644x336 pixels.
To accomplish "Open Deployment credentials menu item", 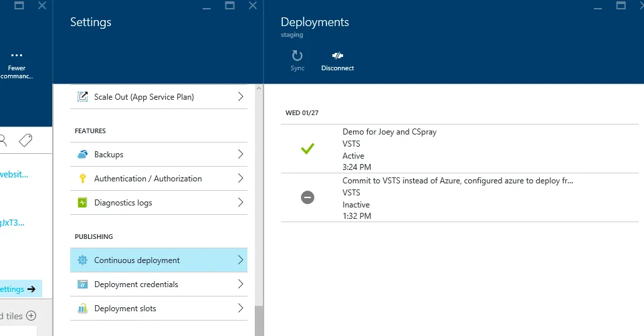I will pyautogui.click(x=136, y=284).
